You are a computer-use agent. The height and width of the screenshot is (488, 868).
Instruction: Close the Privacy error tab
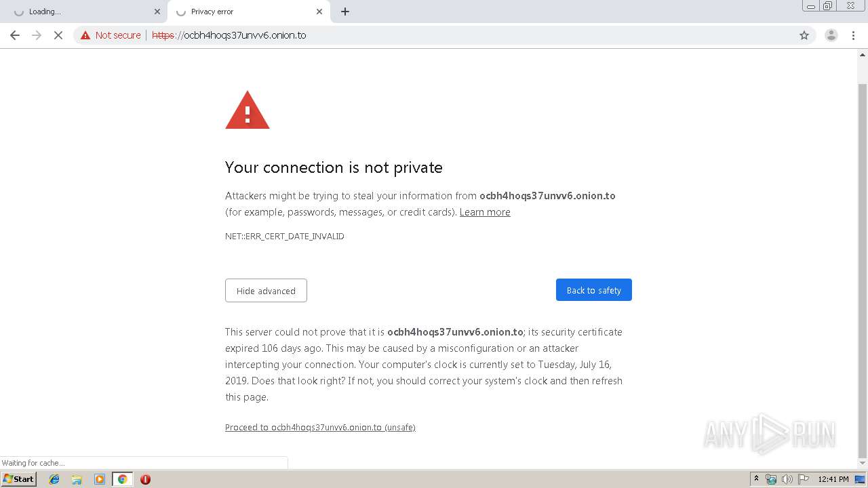tap(319, 12)
